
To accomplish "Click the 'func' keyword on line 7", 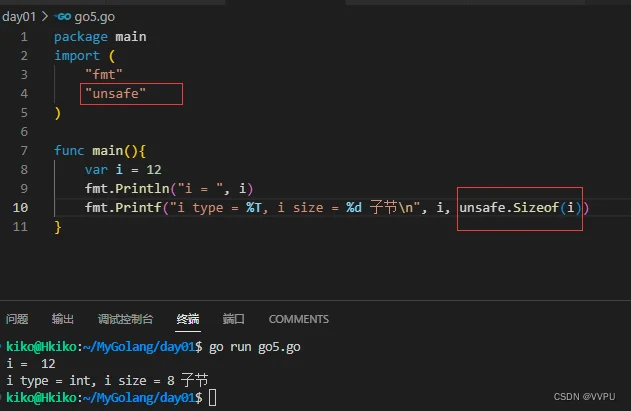I will (x=69, y=151).
